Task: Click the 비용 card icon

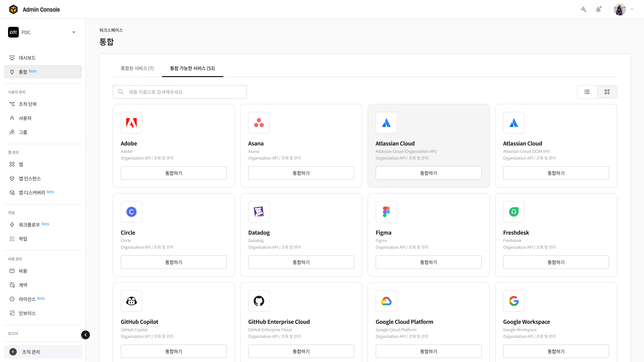Action: coord(12,271)
